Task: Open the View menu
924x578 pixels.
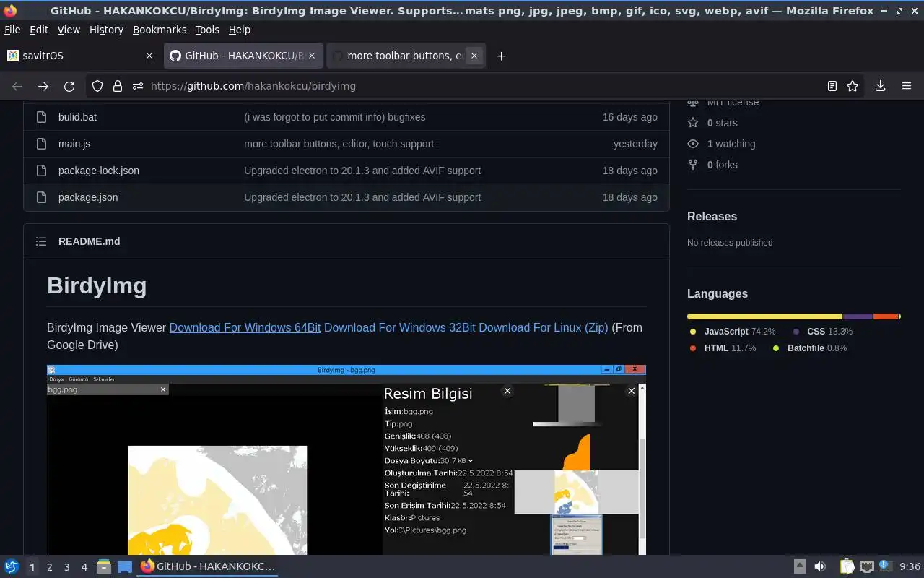Action: (x=69, y=30)
